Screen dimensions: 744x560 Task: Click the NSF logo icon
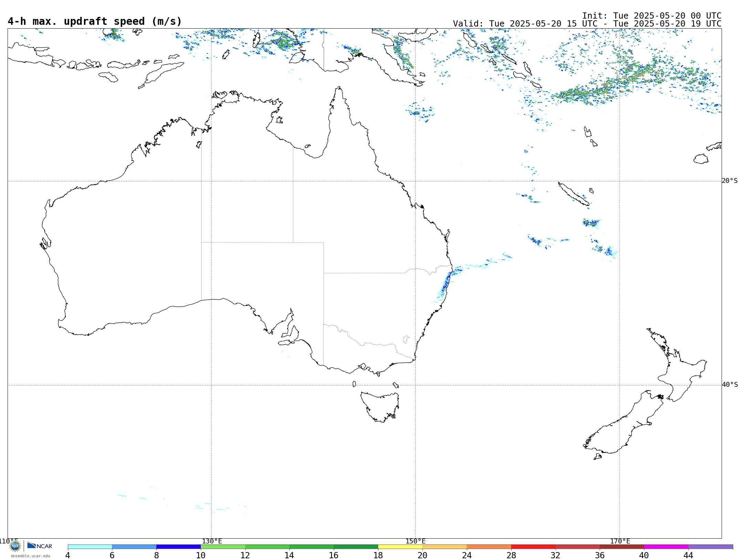point(15,546)
